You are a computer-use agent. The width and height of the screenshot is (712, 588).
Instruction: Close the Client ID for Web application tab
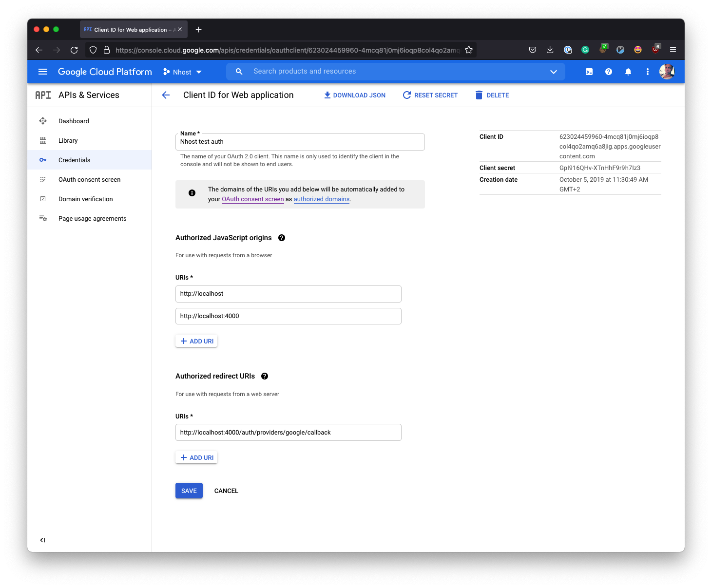(180, 29)
